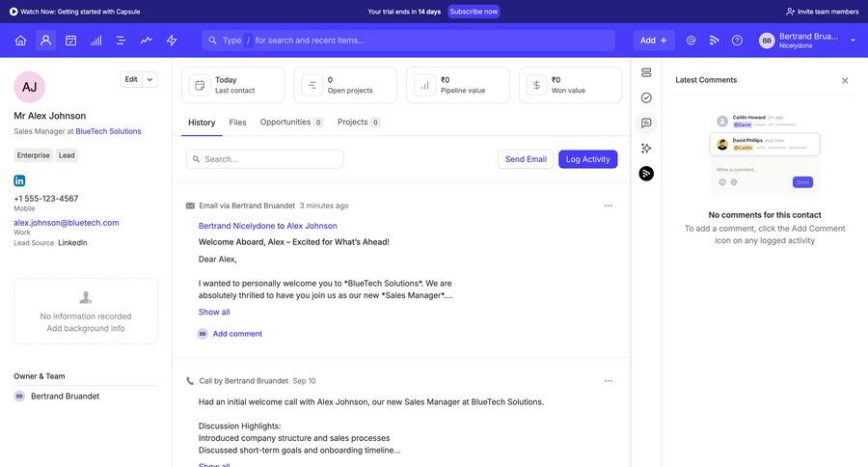
Task: Open the Reports line chart icon
Action: point(146,41)
